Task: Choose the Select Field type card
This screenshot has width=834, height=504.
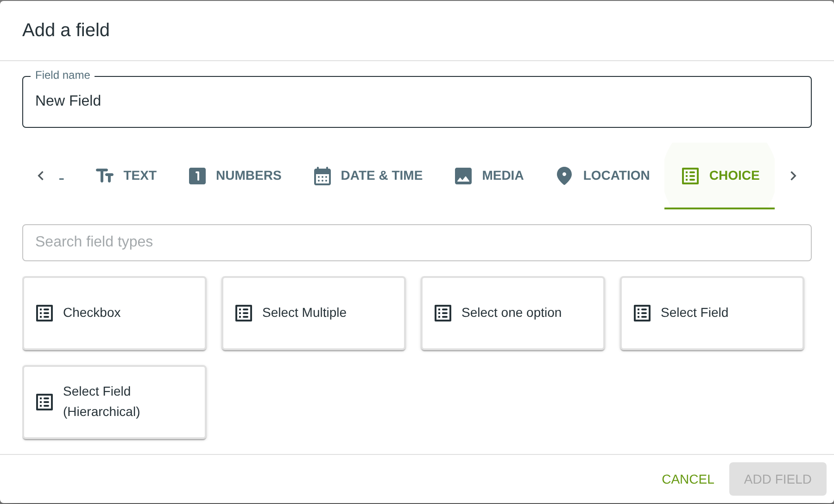Action: [712, 313]
